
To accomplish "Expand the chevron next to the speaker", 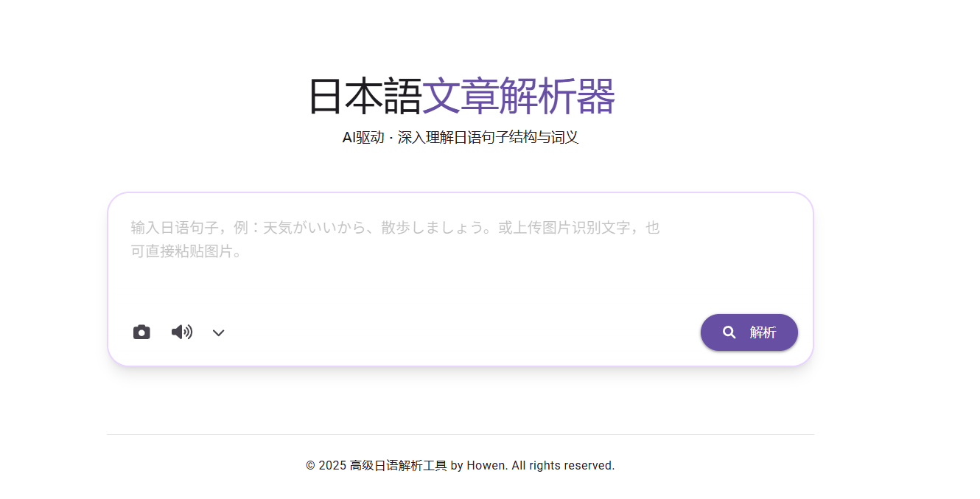I will click(x=219, y=333).
